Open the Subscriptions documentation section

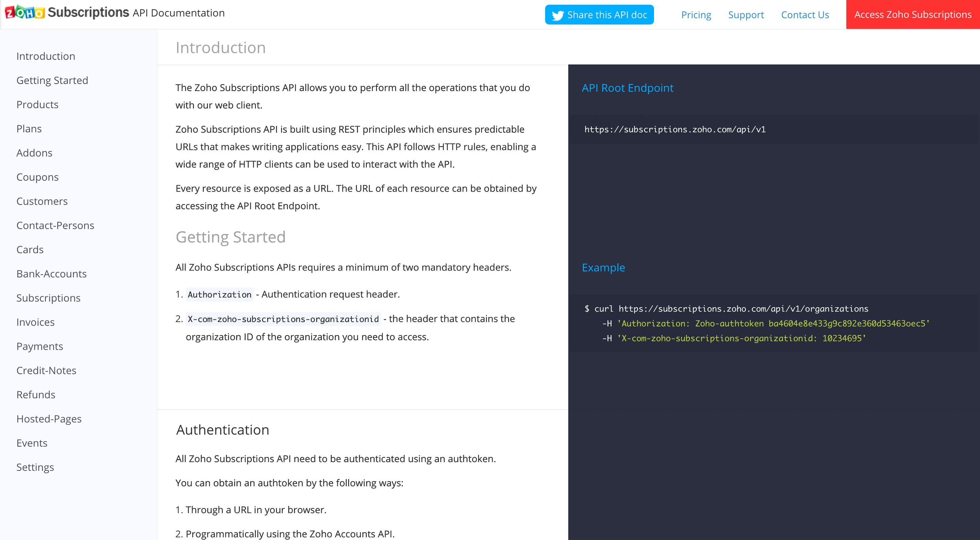coord(48,298)
